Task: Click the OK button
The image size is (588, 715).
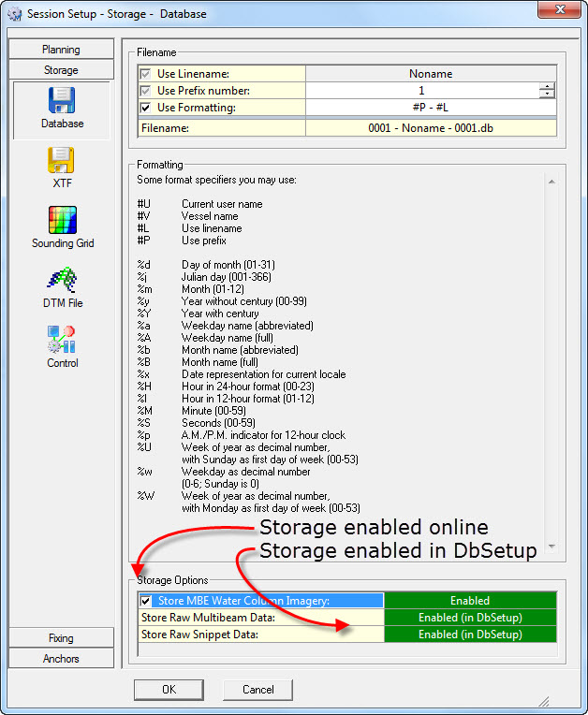Action: [x=169, y=690]
